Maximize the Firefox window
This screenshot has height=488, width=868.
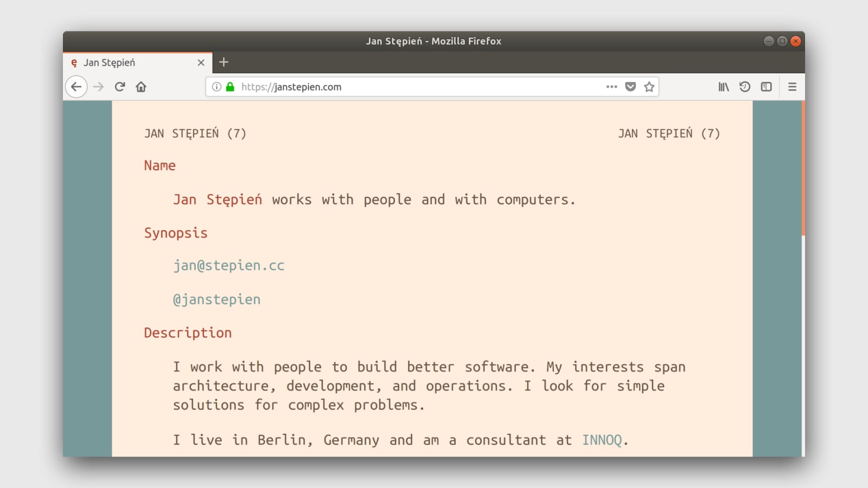[x=782, y=41]
